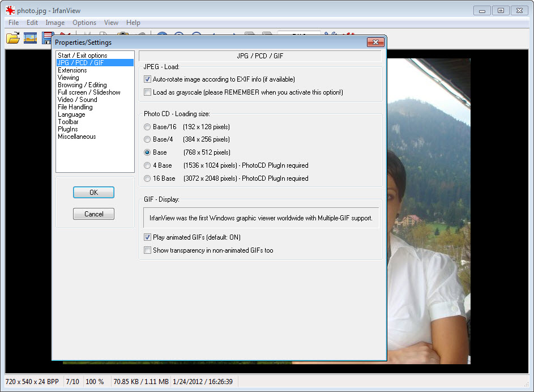
Task: Open the Help menu
Action: tap(133, 23)
